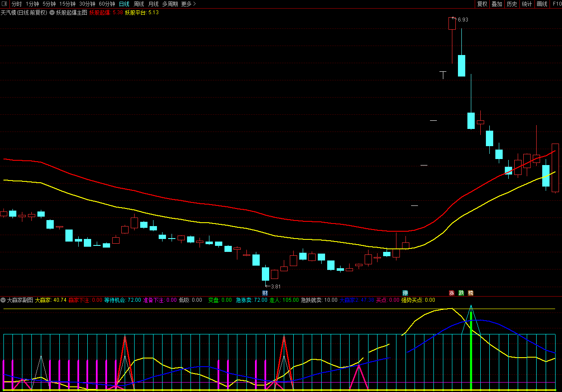Select the 低吸: 0.00 value label

190,300
